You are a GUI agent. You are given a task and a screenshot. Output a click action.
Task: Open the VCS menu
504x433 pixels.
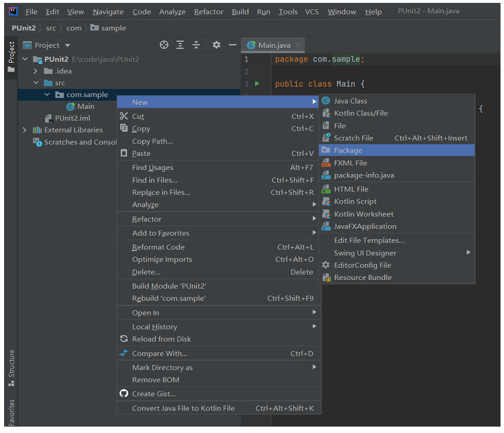[312, 12]
